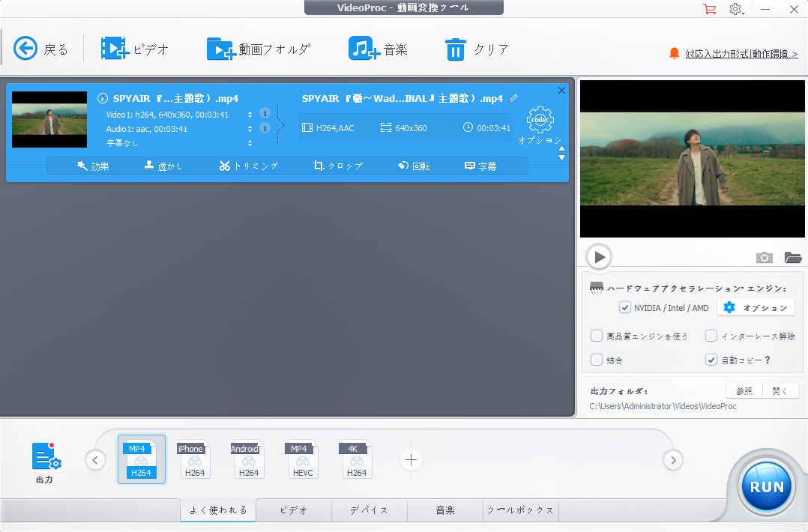Screen dimensions: 808x532
Task: Click the snapshot camera icon
Action: coord(764,258)
